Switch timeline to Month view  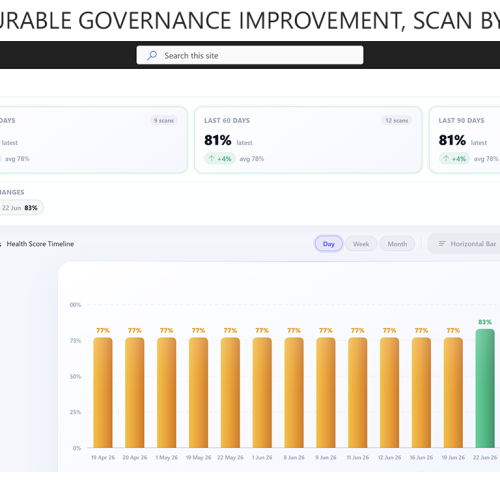tap(397, 244)
